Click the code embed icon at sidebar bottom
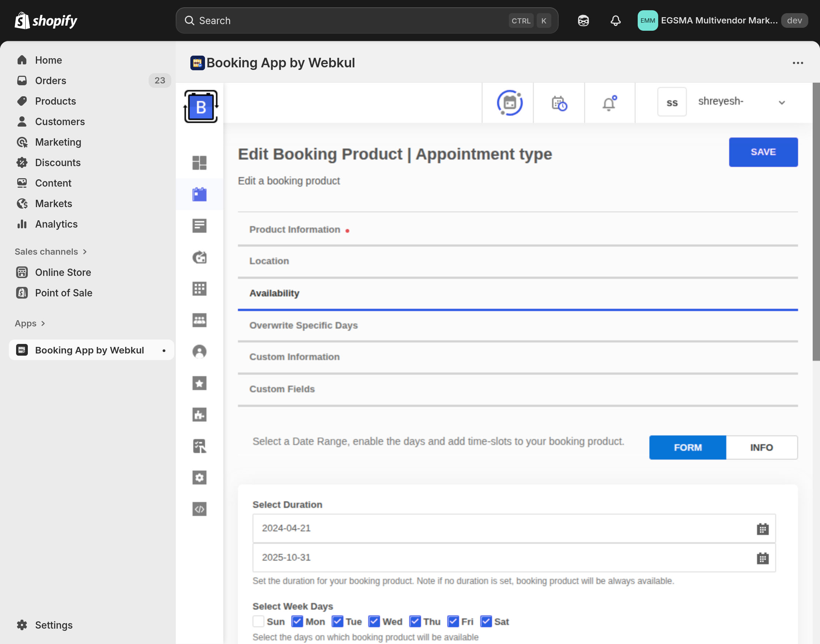This screenshot has height=644, width=820. (x=200, y=509)
